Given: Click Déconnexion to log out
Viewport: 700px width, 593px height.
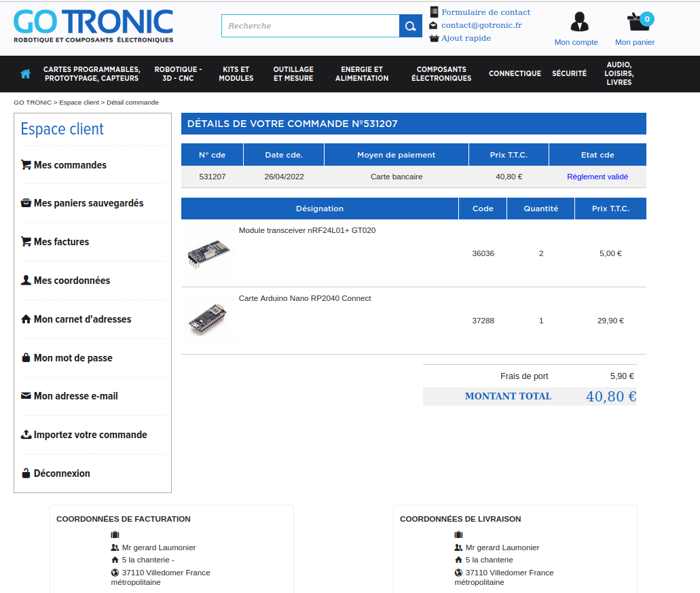Looking at the screenshot, I should coord(62,473).
